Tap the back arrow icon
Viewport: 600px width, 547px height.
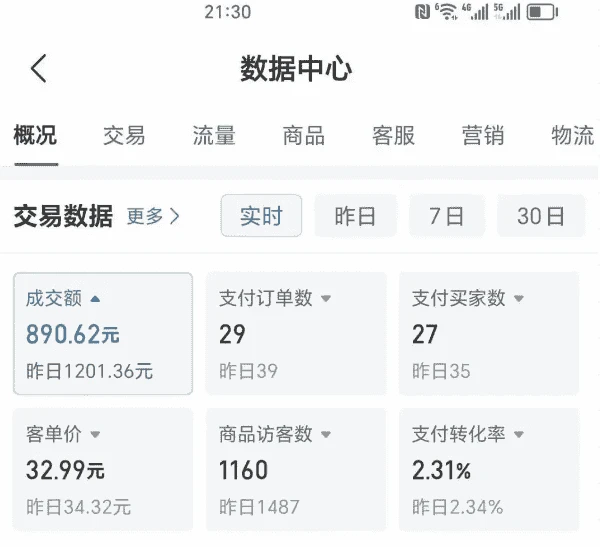click(x=39, y=69)
